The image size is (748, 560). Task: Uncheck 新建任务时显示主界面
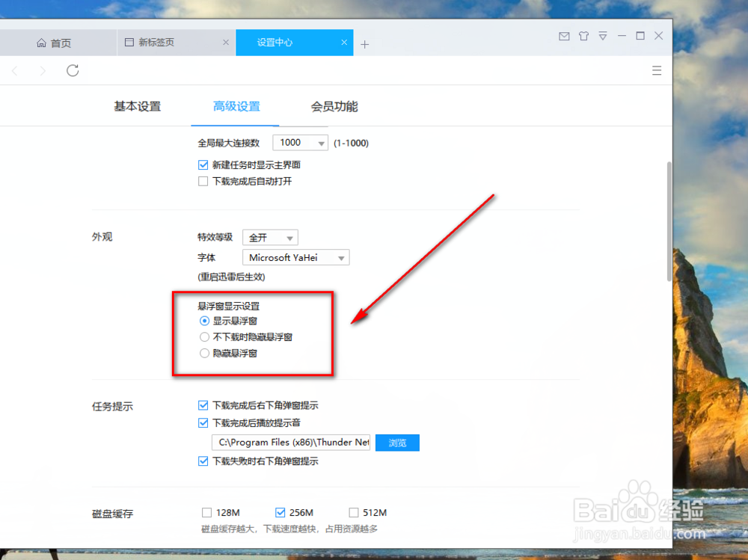[x=203, y=165]
